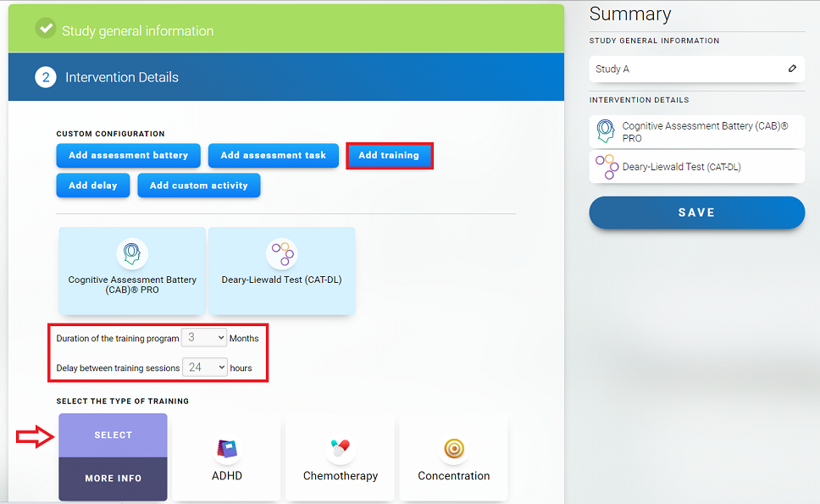This screenshot has height=504, width=820.
Task: Click the Cognitive Assessment Battery head icon in card
Action: (x=132, y=253)
